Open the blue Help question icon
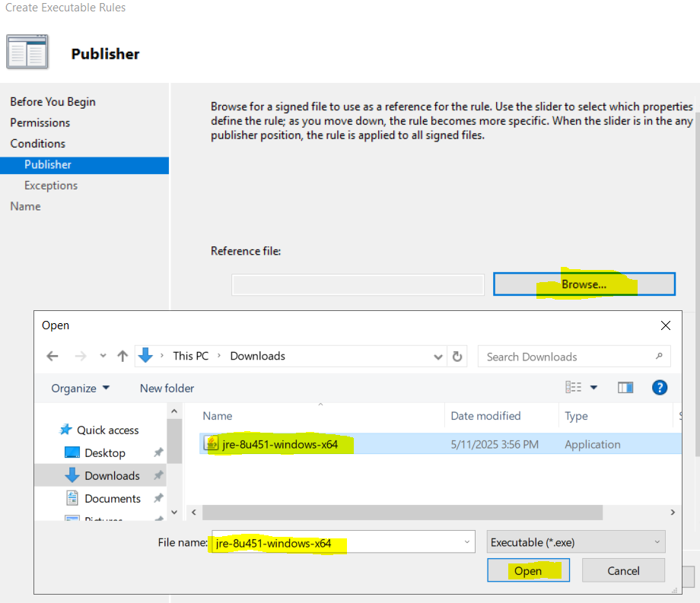The width and height of the screenshot is (700, 603). pos(660,388)
